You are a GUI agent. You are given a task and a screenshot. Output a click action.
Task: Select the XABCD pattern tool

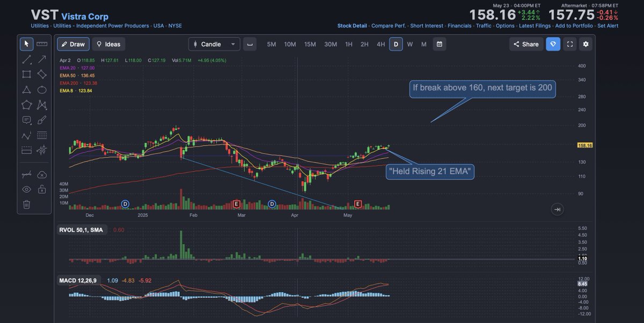click(x=41, y=105)
